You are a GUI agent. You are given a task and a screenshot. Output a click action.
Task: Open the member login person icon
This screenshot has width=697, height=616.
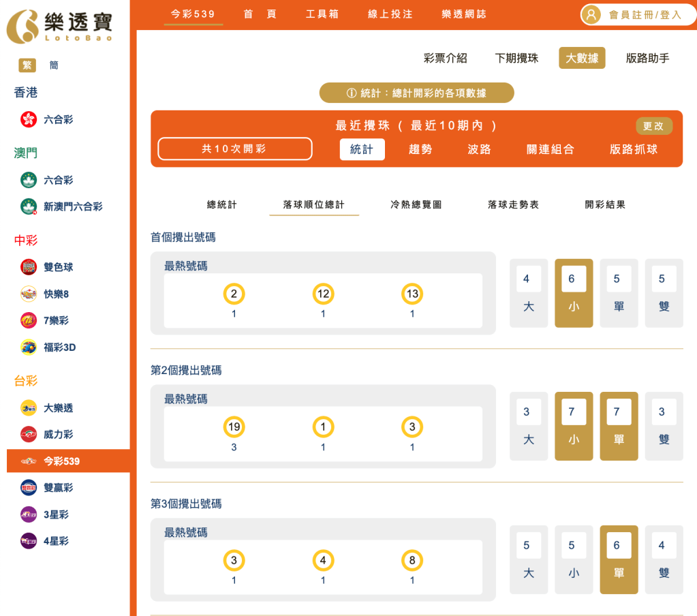[590, 14]
